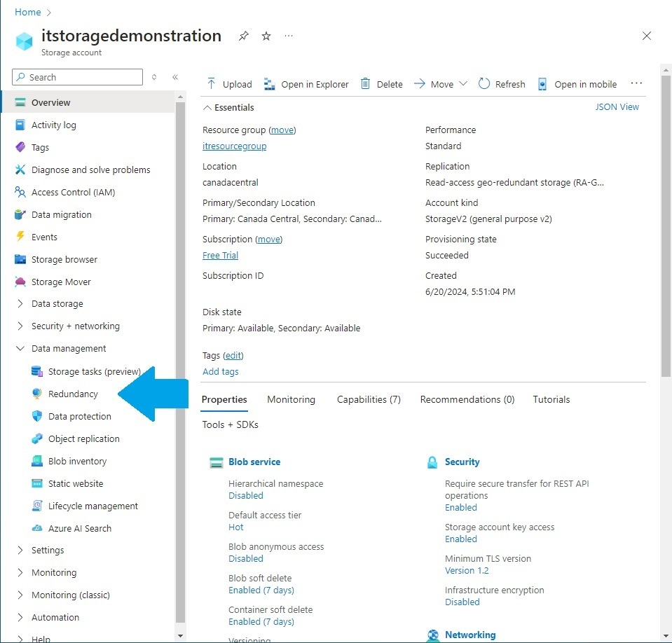
Task: Open Activity log icon
Action: pos(20,125)
